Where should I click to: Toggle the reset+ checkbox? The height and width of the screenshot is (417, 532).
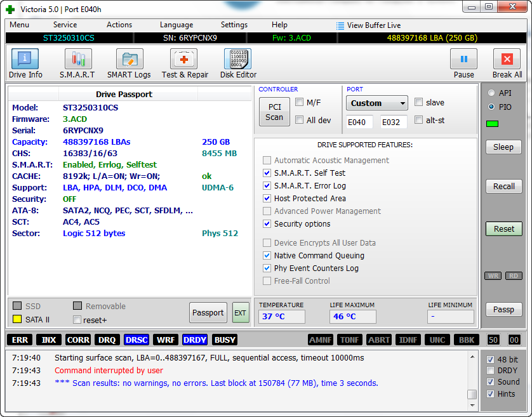click(77, 320)
